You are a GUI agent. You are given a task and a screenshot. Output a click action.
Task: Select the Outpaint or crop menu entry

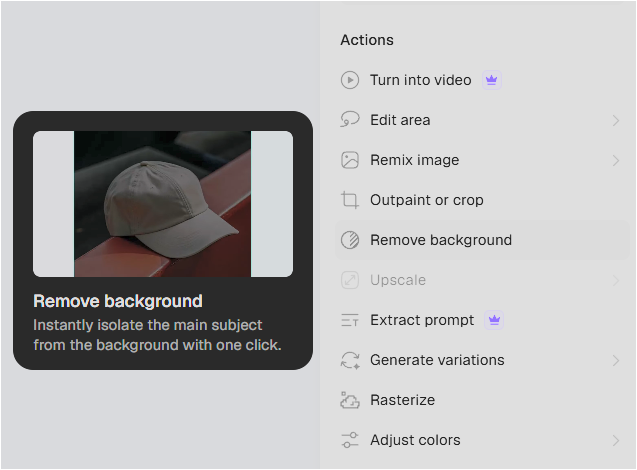482,200
